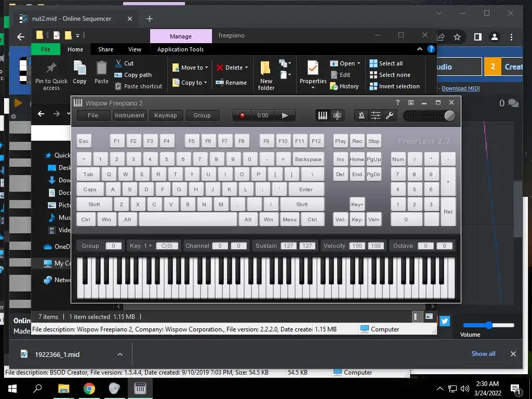Click the Key 1 C(0) value field

coord(167,246)
